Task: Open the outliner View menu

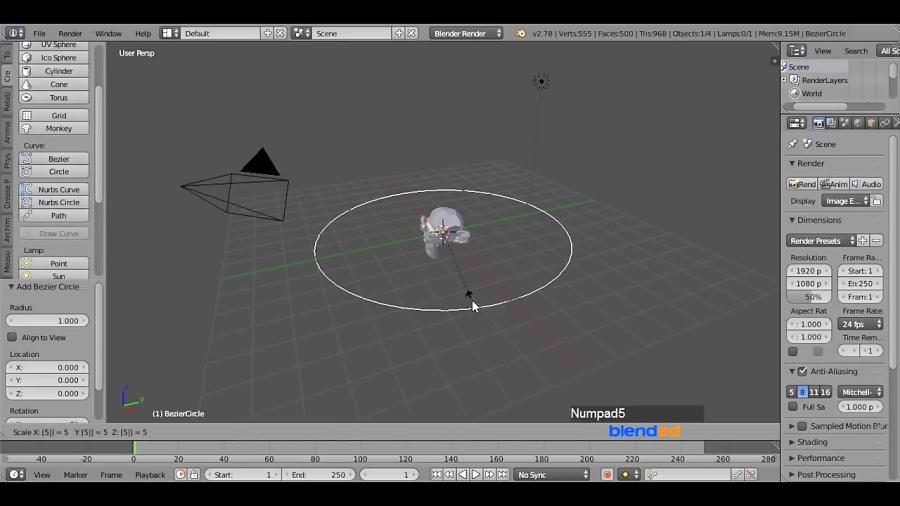Action: (823, 51)
